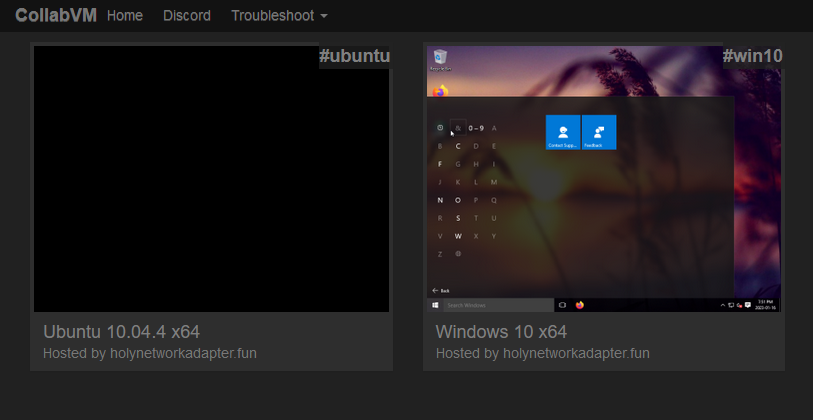Screen dimensions: 813x420
Task: Open the Feedback Hub tile
Action: [599, 132]
